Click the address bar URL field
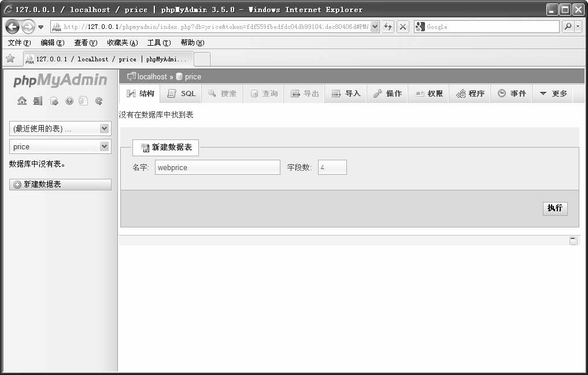 (x=216, y=27)
